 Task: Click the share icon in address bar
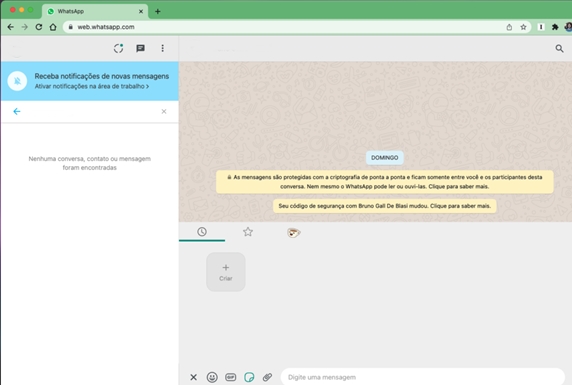coord(509,27)
